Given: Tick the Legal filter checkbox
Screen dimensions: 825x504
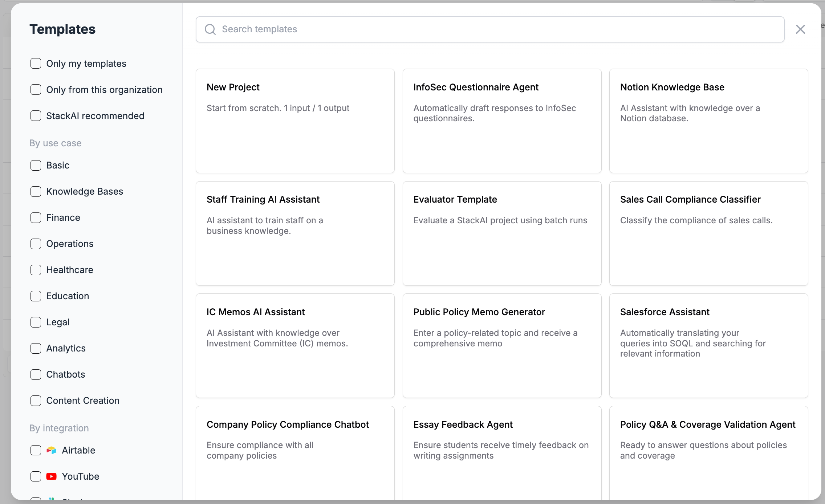Looking at the screenshot, I should [x=36, y=322].
